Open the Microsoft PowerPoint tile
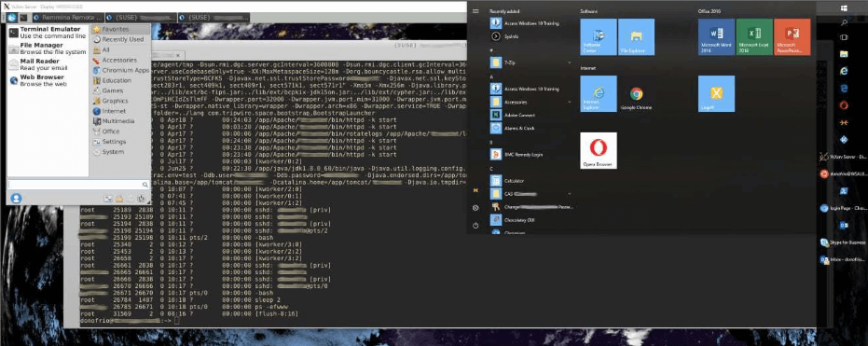 792,36
